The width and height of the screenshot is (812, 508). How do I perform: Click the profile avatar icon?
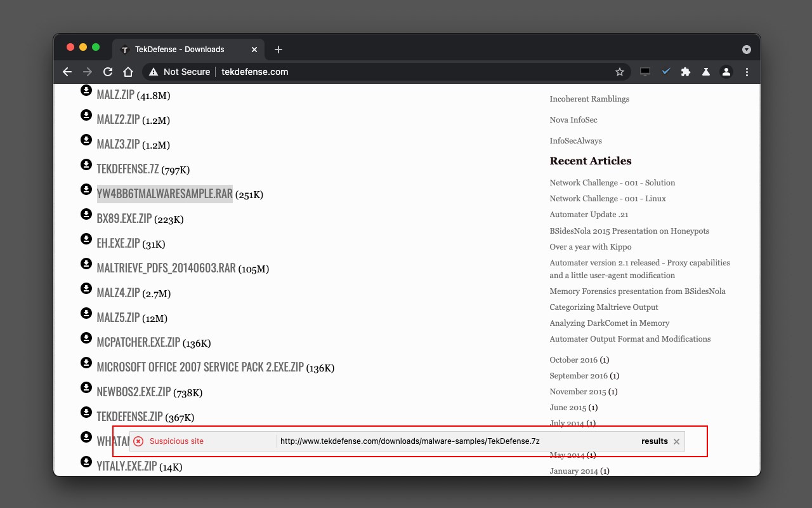(726, 72)
